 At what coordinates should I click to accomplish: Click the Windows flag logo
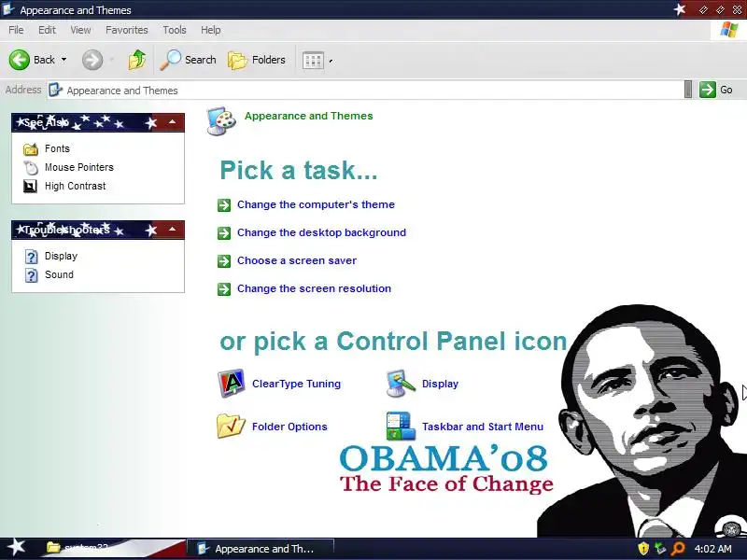[729, 30]
